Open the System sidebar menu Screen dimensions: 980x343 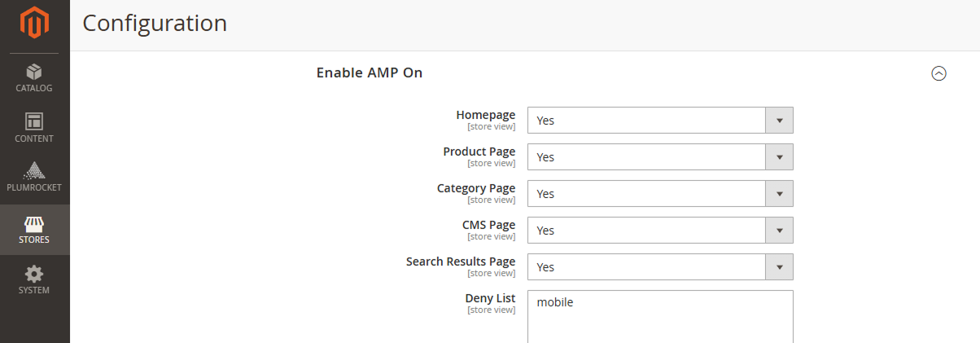tap(34, 280)
